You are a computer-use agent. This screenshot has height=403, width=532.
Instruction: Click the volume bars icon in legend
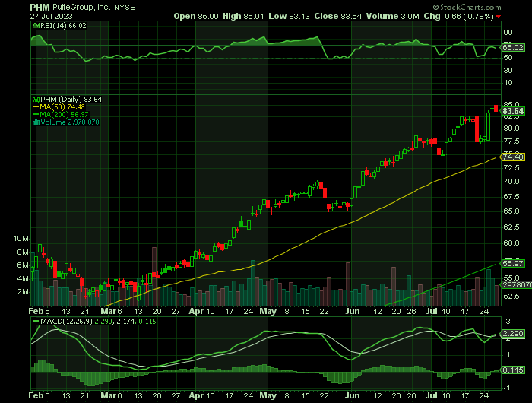pos(36,122)
